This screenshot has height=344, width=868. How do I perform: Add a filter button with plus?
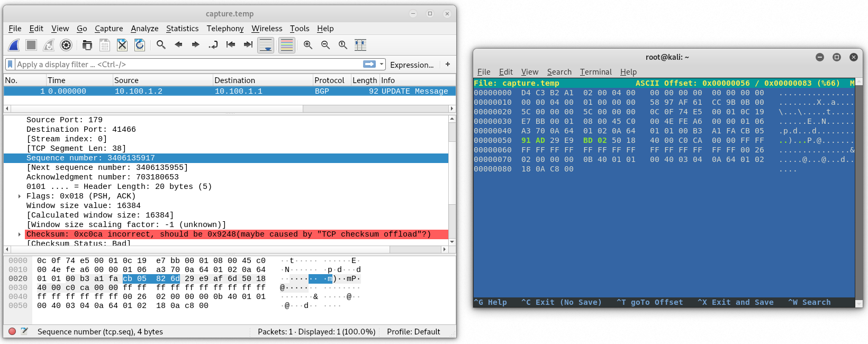pyautogui.click(x=448, y=65)
